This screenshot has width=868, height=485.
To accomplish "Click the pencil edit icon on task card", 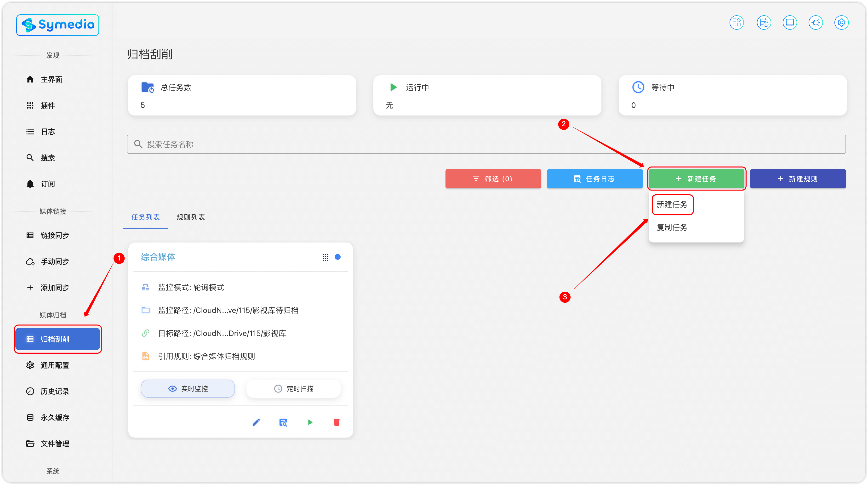I will [x=256, y=422].
